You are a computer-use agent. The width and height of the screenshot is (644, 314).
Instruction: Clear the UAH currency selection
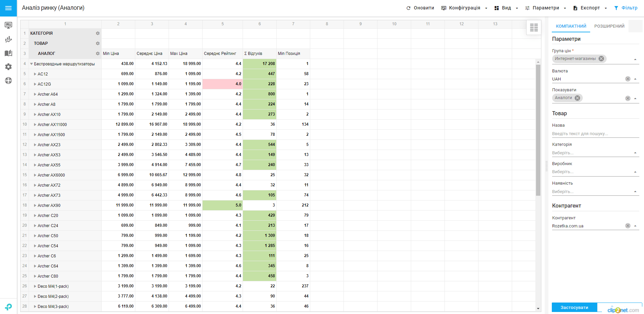[x=628, y=79]
